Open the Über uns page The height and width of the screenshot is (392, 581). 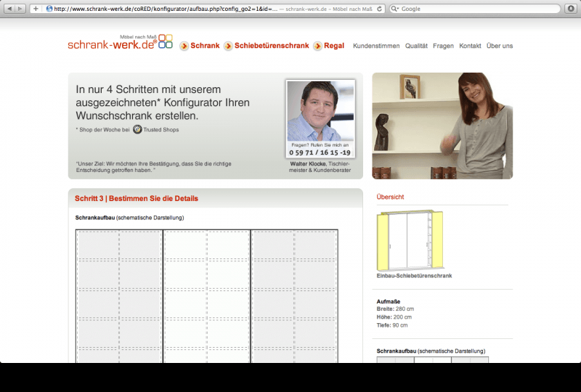click(500, 46)
